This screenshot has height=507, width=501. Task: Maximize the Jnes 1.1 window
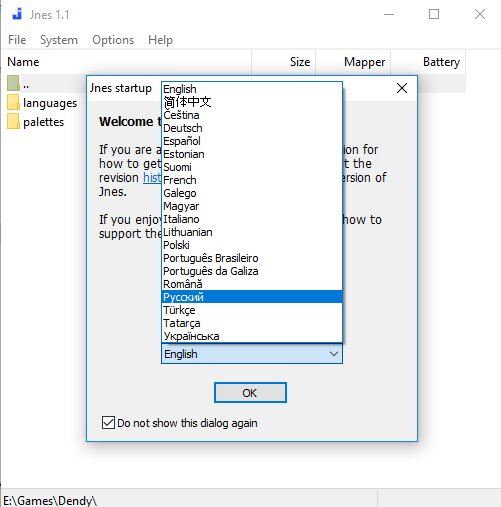(x=434, y=14)
